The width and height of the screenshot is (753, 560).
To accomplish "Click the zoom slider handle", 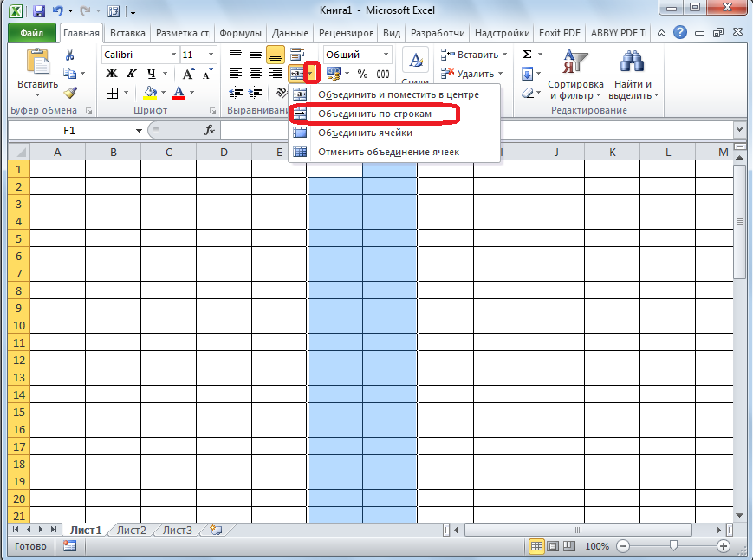I will pyautogui.click(x=673, y=546).
